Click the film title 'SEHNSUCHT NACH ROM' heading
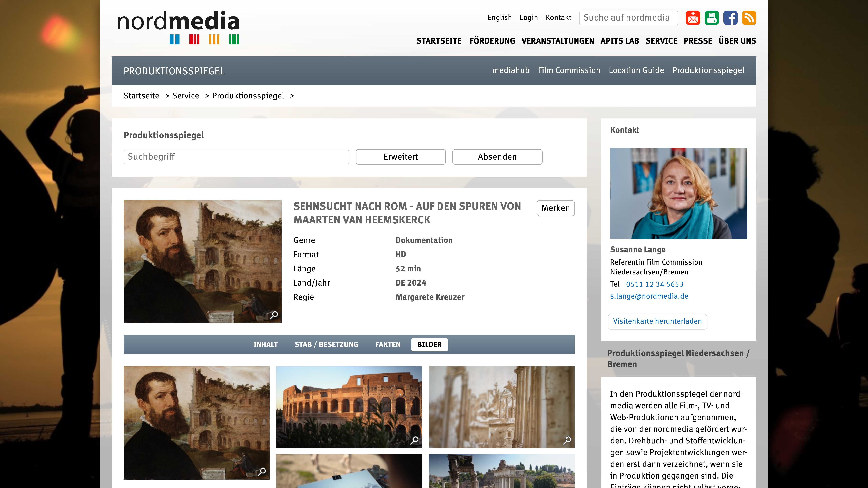This screenshot has width=868, height=488. coord(407,213)
